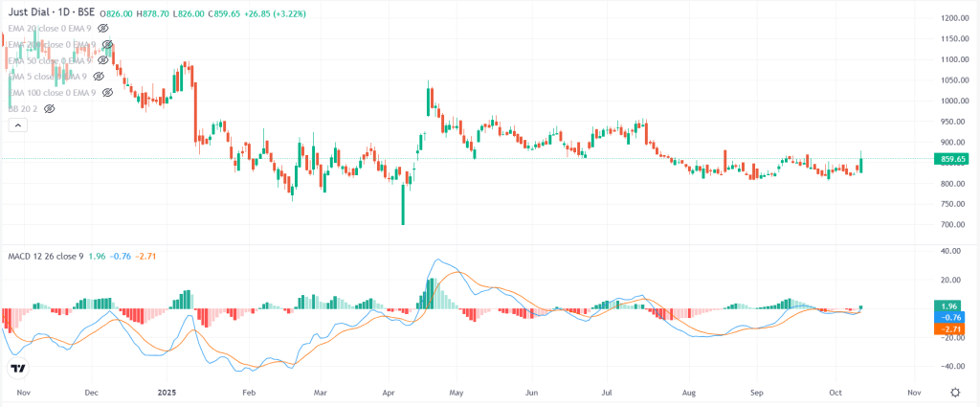The width and height of the screenshot is (980, 407).
Task: Click the blue -0.76 MACD value label
Action: (x=954, y=317)
